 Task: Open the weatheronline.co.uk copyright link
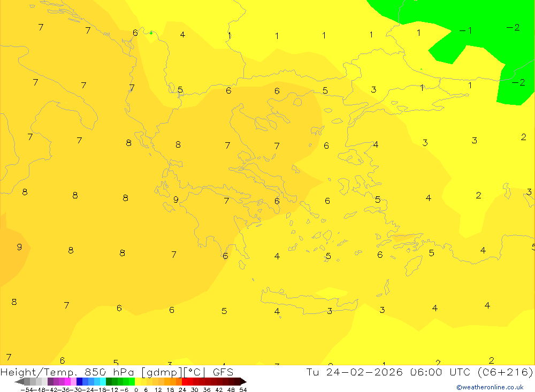(490, 387)
